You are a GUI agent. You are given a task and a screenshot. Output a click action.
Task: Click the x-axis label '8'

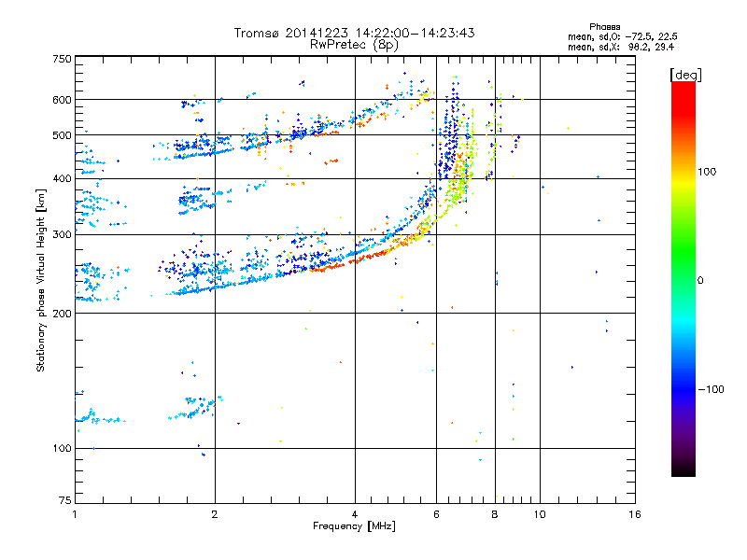(x=495, y=514)
